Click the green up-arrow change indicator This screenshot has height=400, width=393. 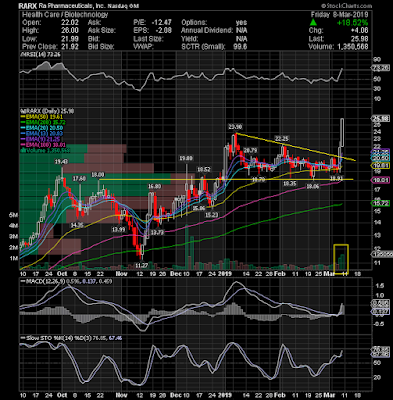[313, 23]
